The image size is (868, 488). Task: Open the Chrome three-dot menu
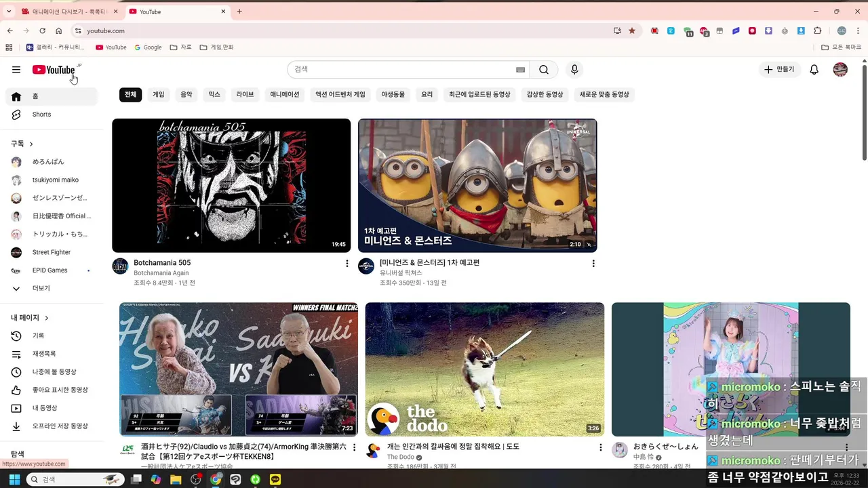coord(858,30)
